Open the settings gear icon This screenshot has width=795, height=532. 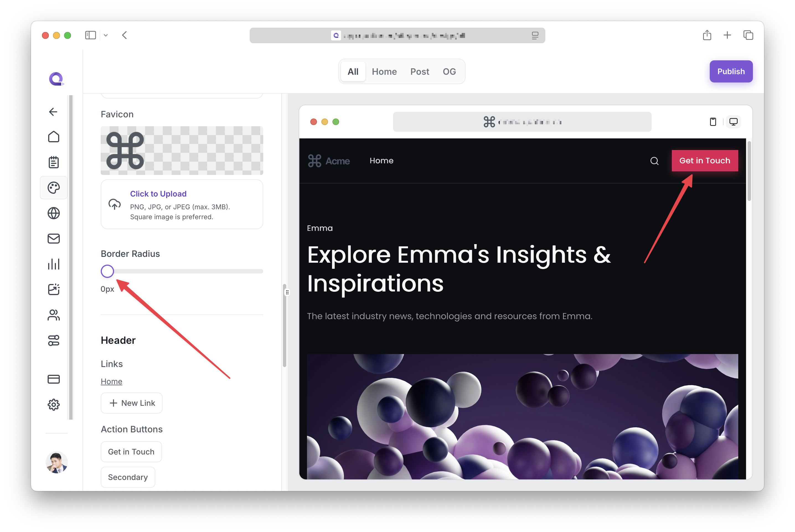(54, 404)
